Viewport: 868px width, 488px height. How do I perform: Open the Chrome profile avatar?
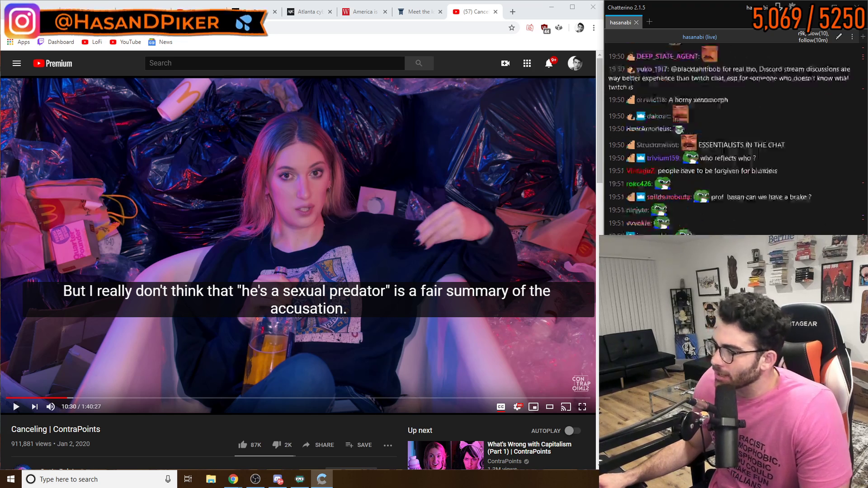[x=579, y=28]
